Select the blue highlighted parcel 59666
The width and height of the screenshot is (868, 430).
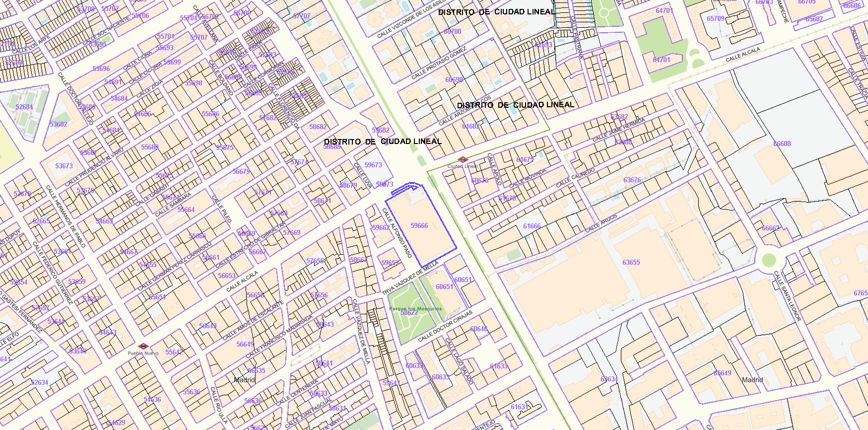tap(419, 226)
